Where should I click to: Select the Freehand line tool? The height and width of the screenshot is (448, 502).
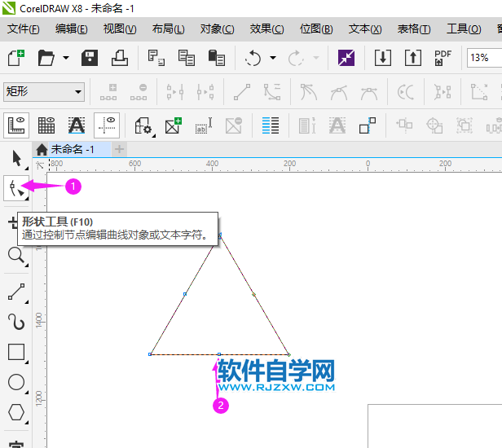[15, 291]
